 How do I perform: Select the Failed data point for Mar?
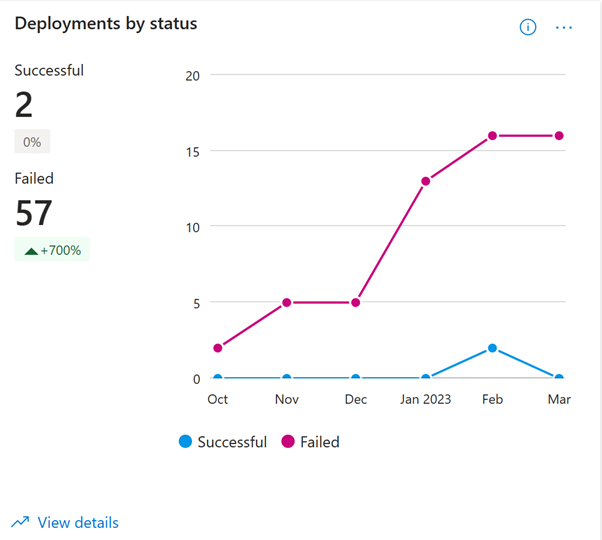(x=559, y=136)
